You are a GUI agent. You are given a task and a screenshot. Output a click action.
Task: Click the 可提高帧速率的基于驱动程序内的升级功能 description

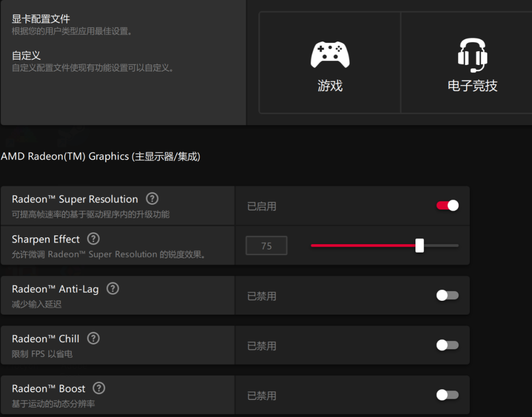(91, 214)
